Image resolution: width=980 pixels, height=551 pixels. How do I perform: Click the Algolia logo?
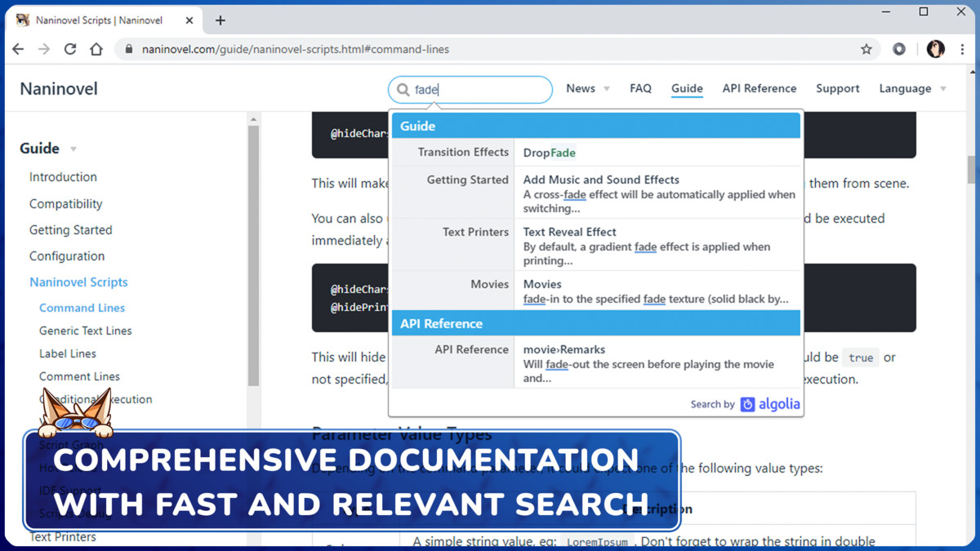770,404
